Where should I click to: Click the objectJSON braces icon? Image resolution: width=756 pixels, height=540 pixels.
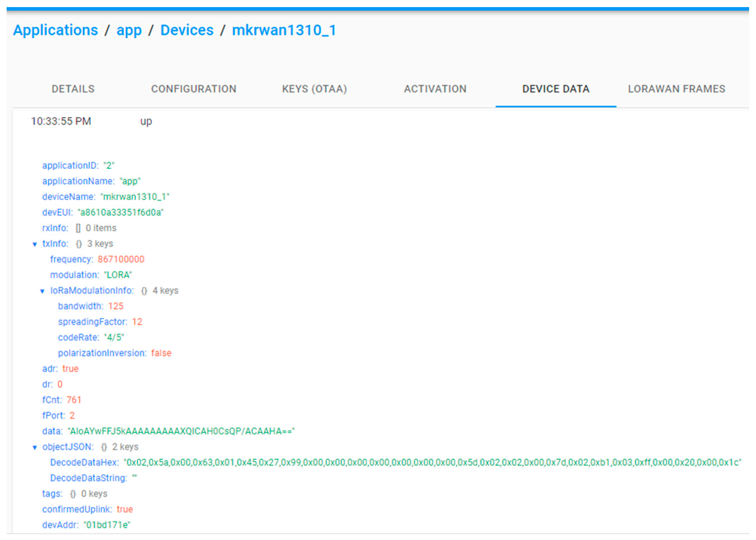coord(104,447)
